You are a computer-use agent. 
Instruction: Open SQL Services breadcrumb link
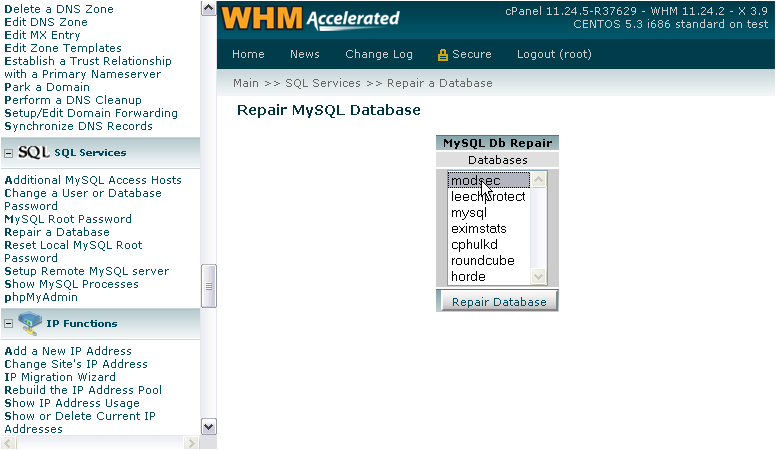point(323,83)
